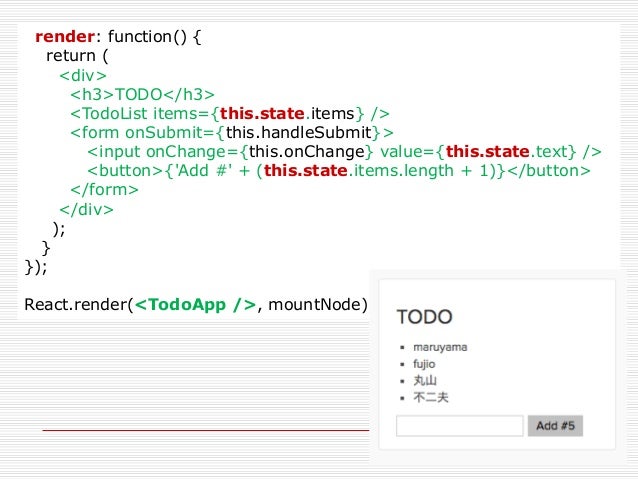This screenshot has height=479, width=638.
Task: Click the closing button tag in code
Action: click(549, 171)
